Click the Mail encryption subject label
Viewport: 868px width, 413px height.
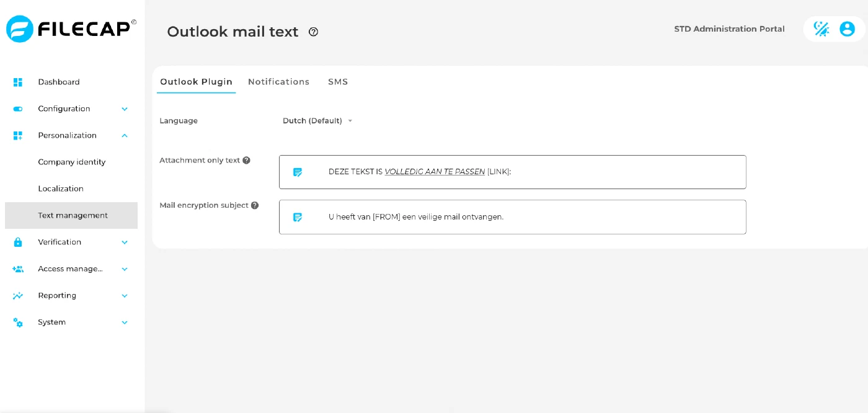(204, 205)
